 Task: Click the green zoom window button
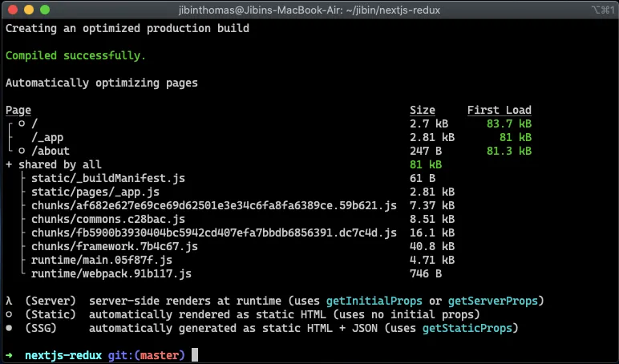point(45,10)
